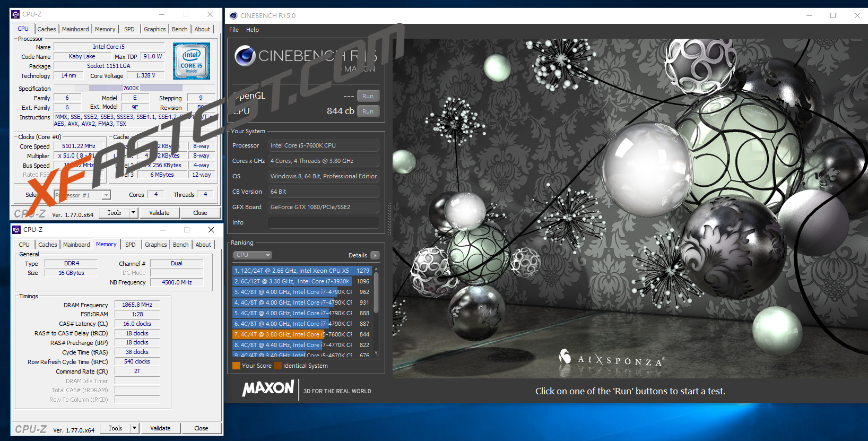Click the OS field showing Windows 8, 64 Bit
Screen dimensions: 868x441
[324, 176]
